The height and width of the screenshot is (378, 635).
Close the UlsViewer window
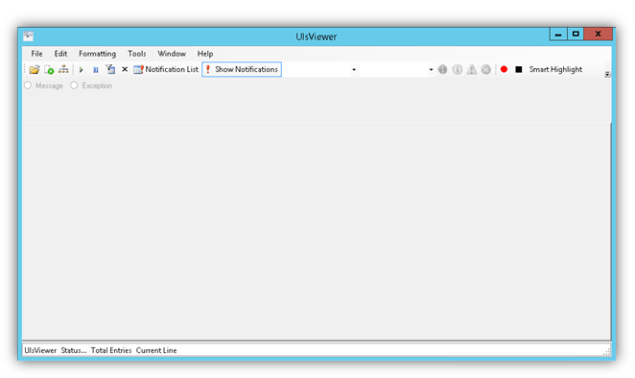[598, 34]
